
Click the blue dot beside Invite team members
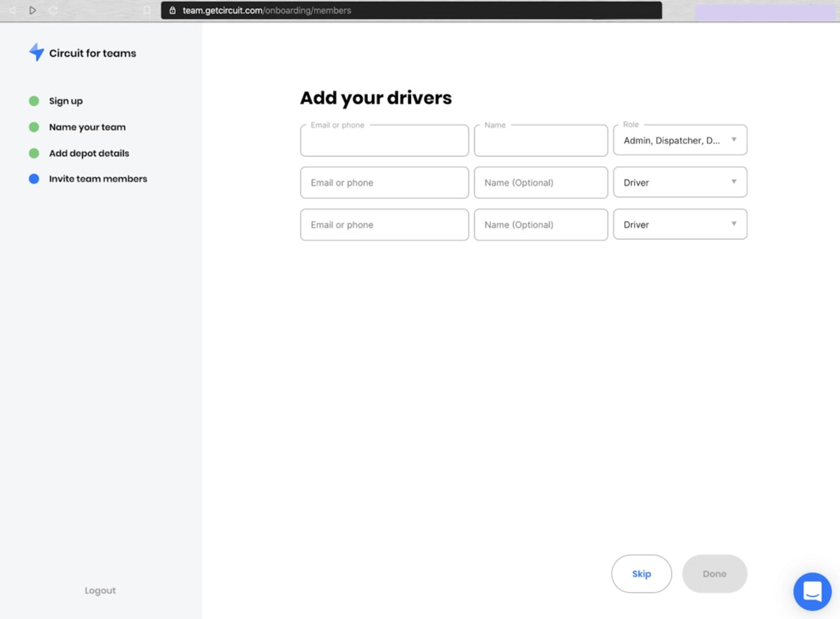click(x=34, y=179)
